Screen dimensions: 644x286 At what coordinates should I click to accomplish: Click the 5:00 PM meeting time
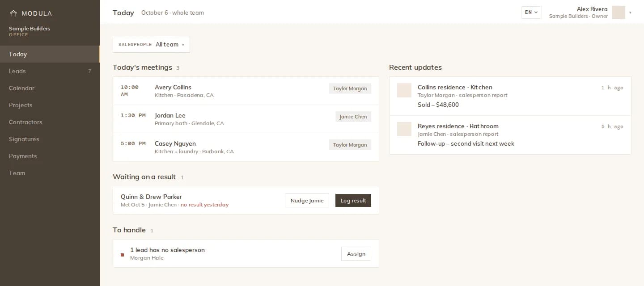tap(133, 143)
